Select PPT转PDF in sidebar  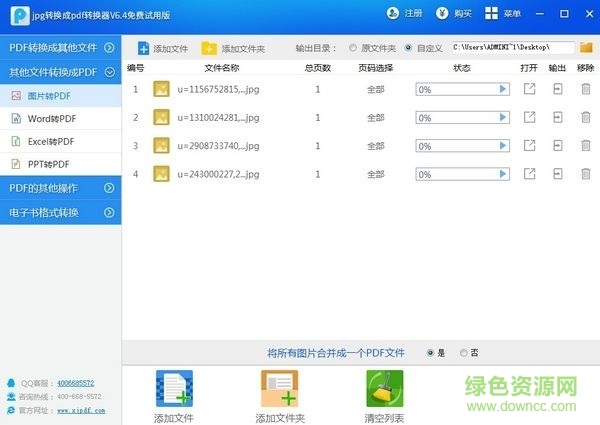(x=60, y=164)
